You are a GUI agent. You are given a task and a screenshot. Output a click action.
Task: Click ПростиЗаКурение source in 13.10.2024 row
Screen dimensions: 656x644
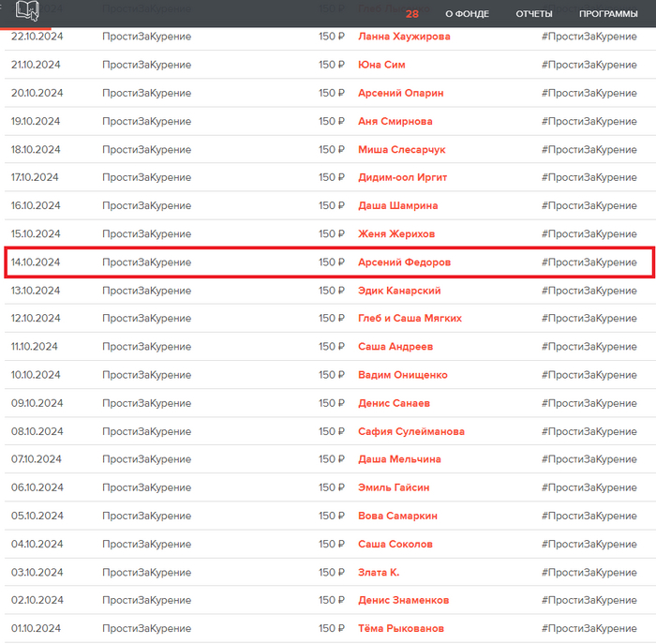point(147,291)
